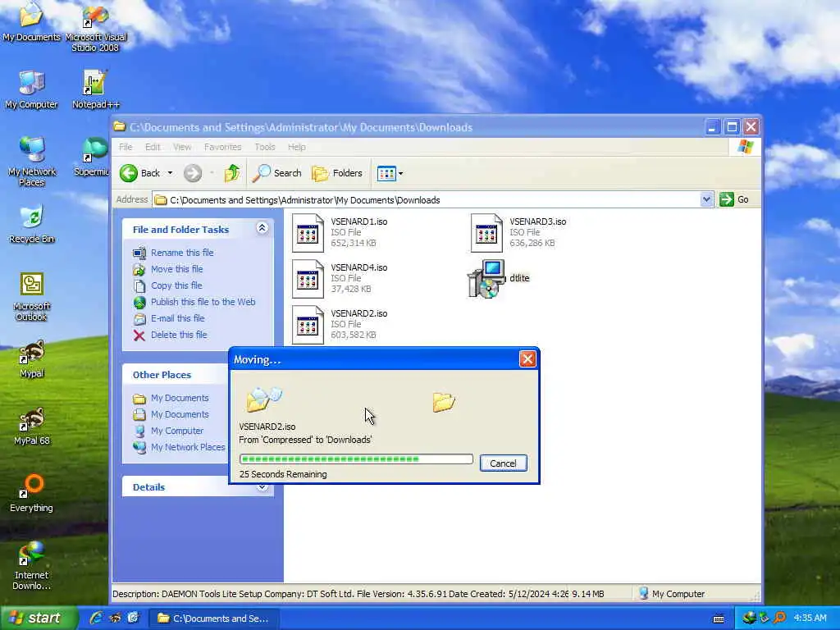Open My Computer desktop icon
This screenshot has height=630, width=840.
tap(31, 89)
